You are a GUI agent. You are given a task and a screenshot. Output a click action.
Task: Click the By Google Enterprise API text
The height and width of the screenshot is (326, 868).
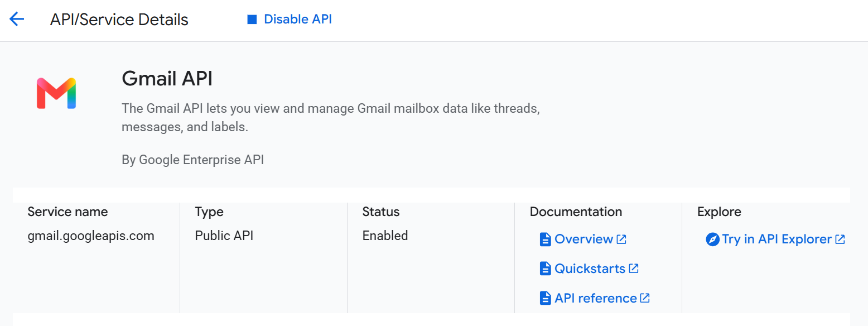pos(193,160)
